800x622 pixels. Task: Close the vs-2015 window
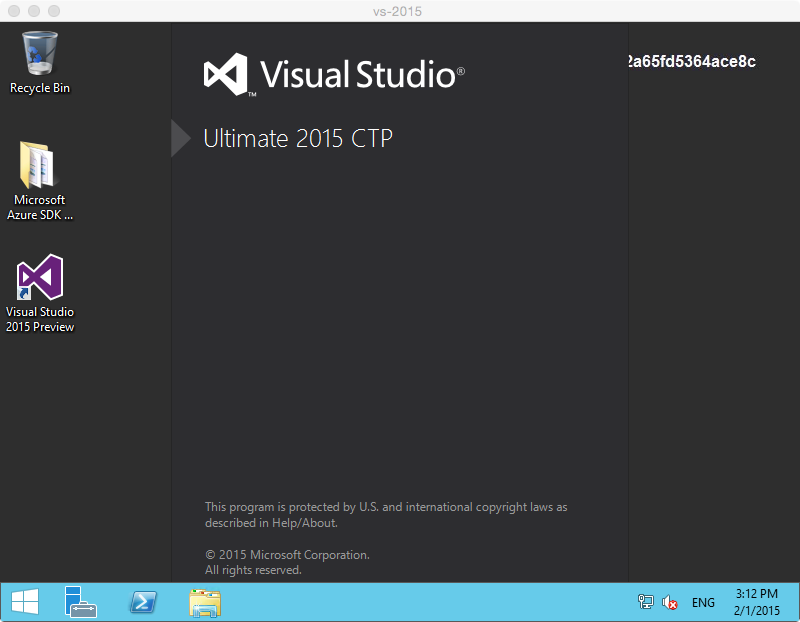14,11
